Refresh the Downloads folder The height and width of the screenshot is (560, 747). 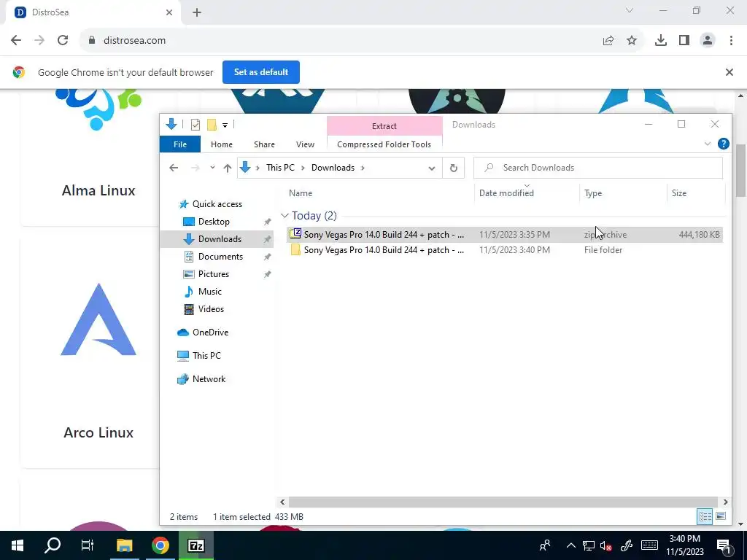454,168
